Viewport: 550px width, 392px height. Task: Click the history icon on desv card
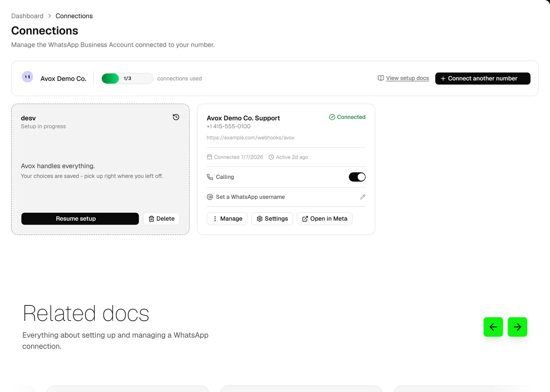[x=176, y=117]
